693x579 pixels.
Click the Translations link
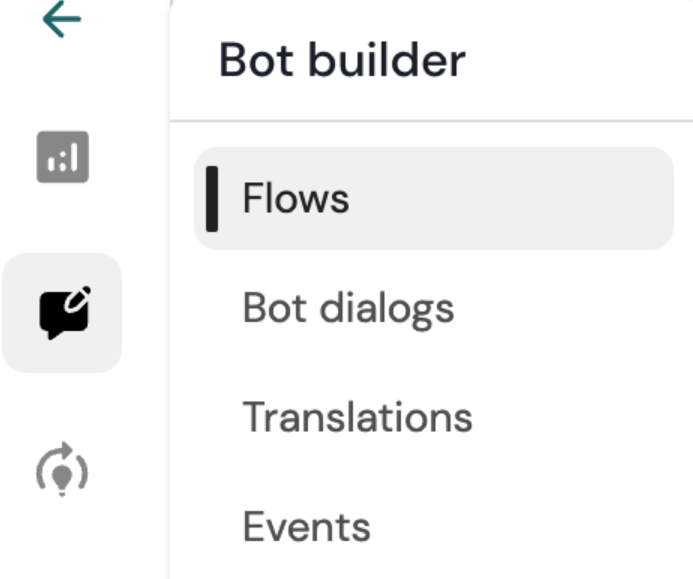[357, 417]
